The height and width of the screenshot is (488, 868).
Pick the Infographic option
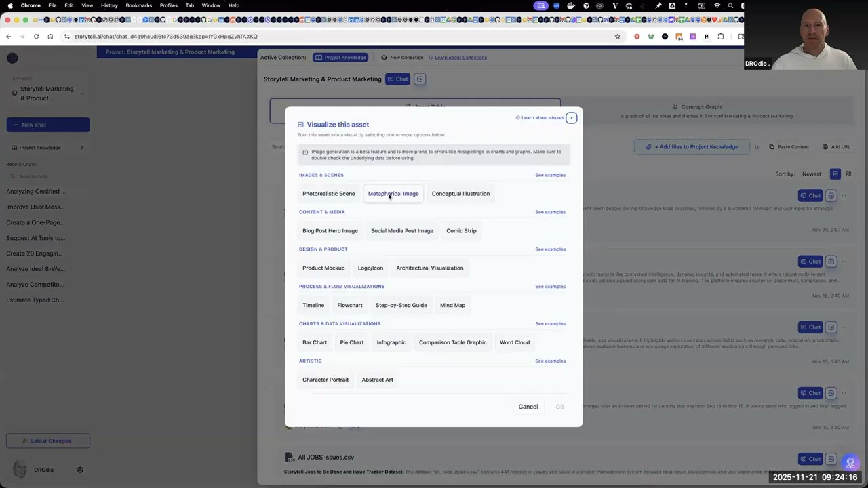391,343
